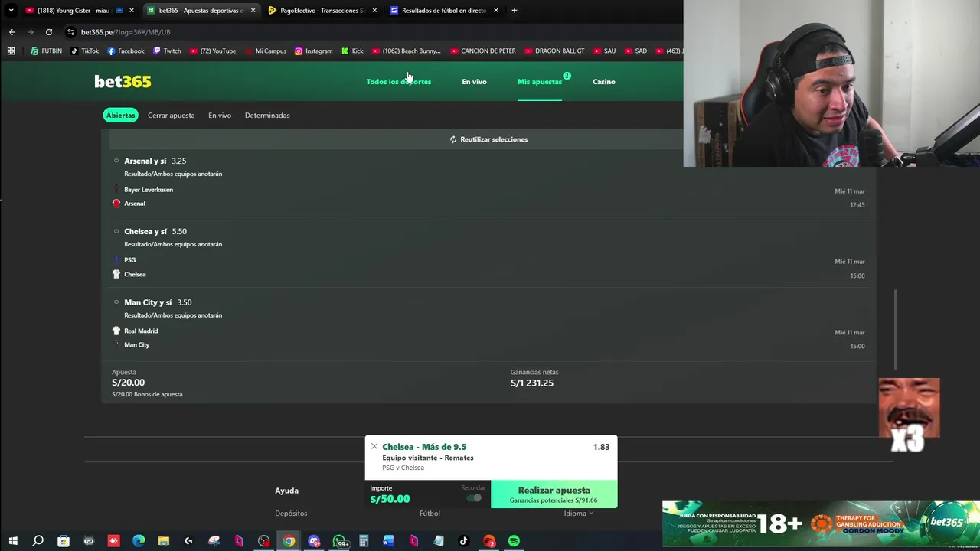
Task: Click the bet365 logo
Action: [x=122, y=81]
